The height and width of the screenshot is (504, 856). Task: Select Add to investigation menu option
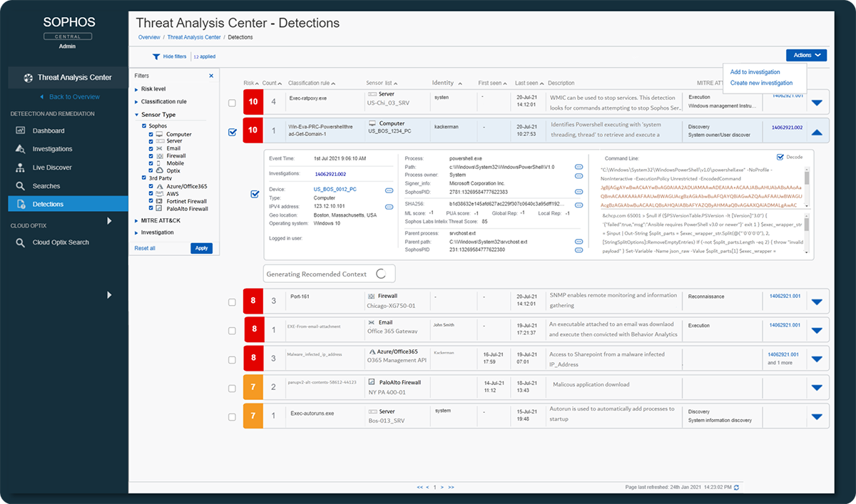click(755, 72)
